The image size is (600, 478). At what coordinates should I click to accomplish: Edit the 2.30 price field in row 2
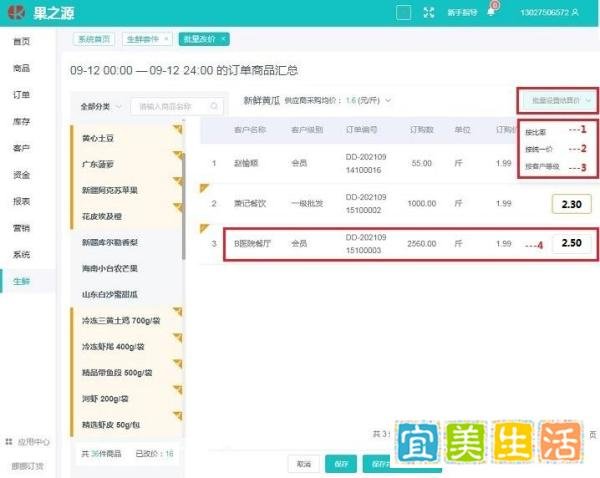pos(572,204)
